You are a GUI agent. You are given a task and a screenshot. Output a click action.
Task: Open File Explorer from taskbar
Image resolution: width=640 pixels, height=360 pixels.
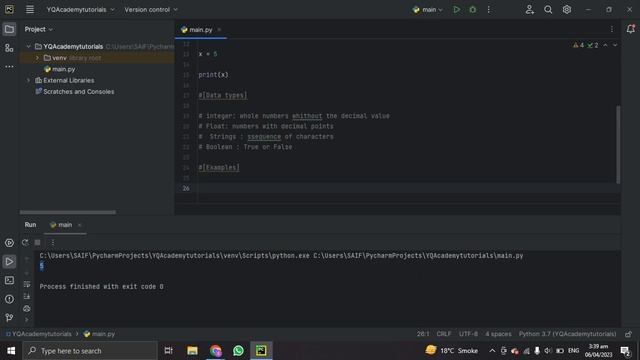point(192,351)
